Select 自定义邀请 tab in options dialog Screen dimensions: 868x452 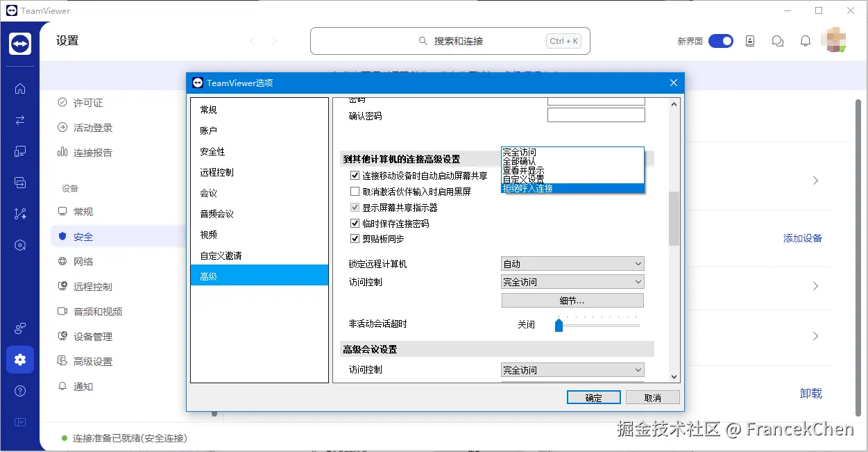click(x=259, y=256)
